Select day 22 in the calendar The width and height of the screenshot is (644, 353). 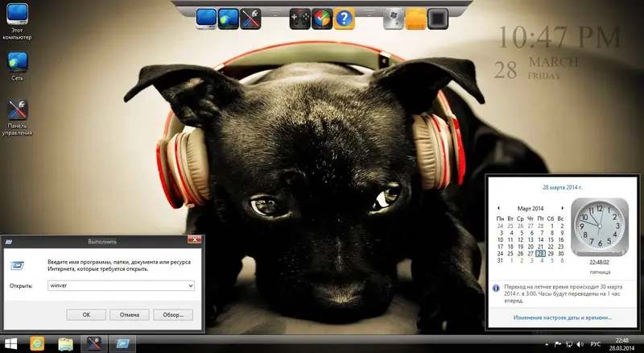(551, 247)
